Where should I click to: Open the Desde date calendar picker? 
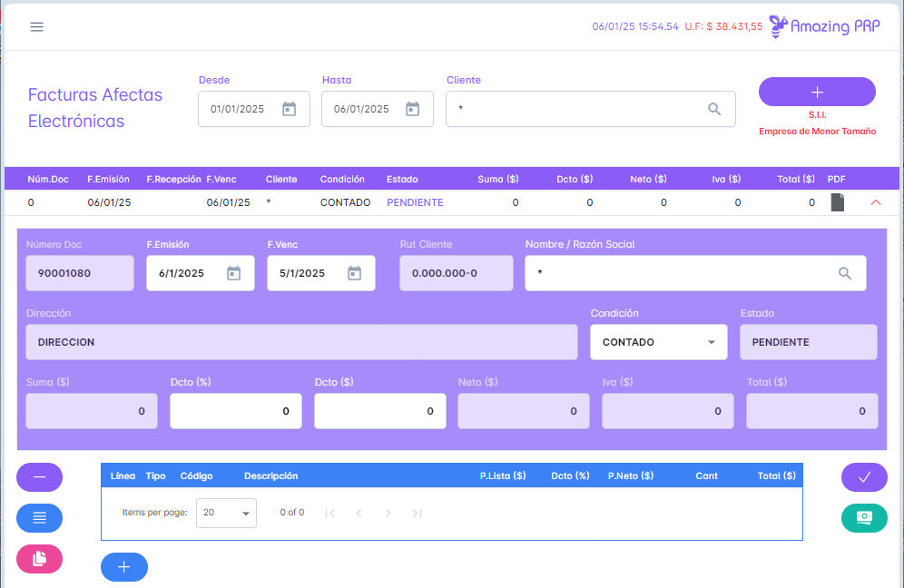[x=289, y=109]
